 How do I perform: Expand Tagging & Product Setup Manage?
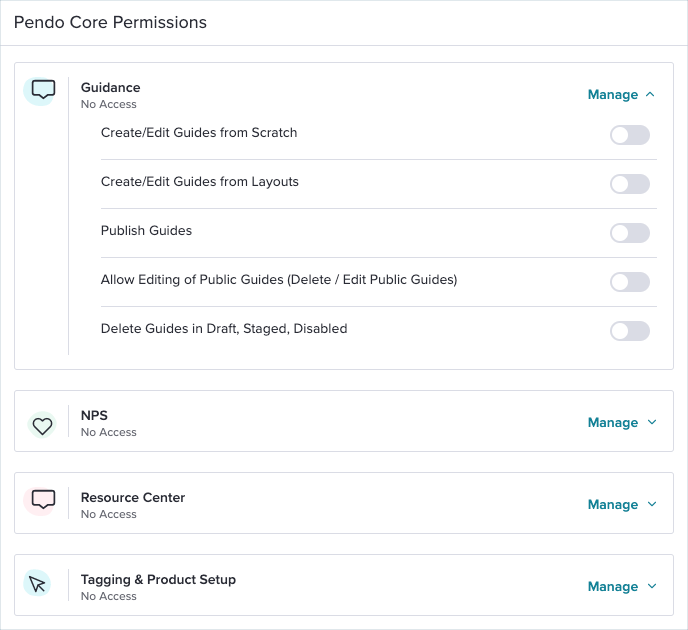(613, 587)
